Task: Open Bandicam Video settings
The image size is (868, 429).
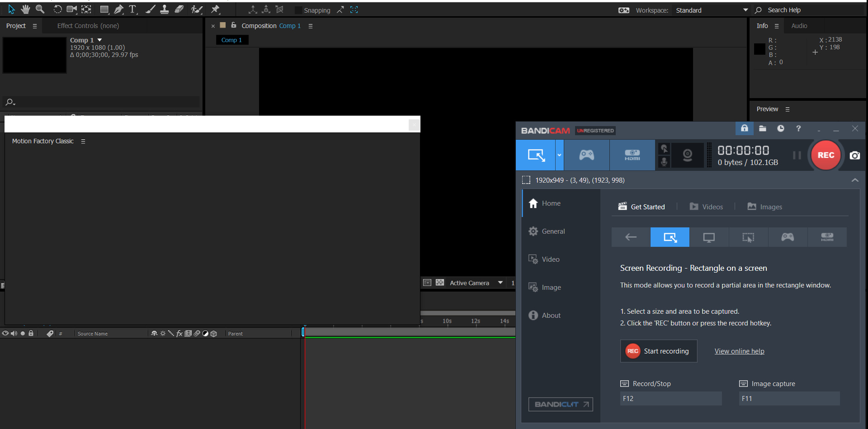Action: pyautogui.click(x=544, y=259)
